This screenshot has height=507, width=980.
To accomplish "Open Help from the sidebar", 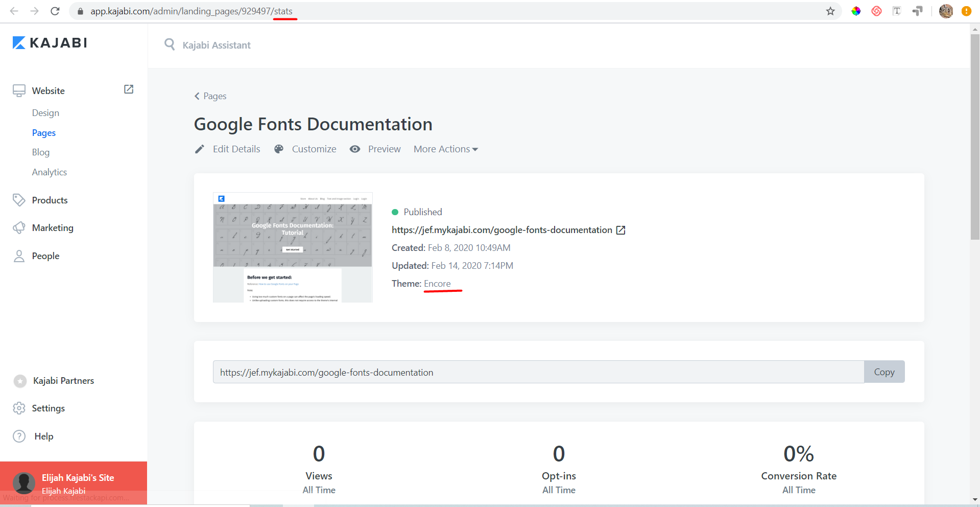I will point(43,436).
